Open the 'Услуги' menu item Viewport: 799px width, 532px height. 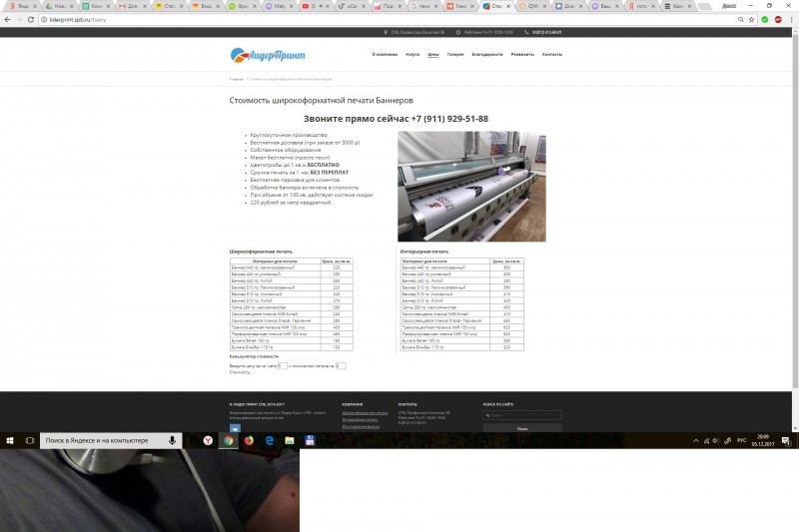pos(412,54)
